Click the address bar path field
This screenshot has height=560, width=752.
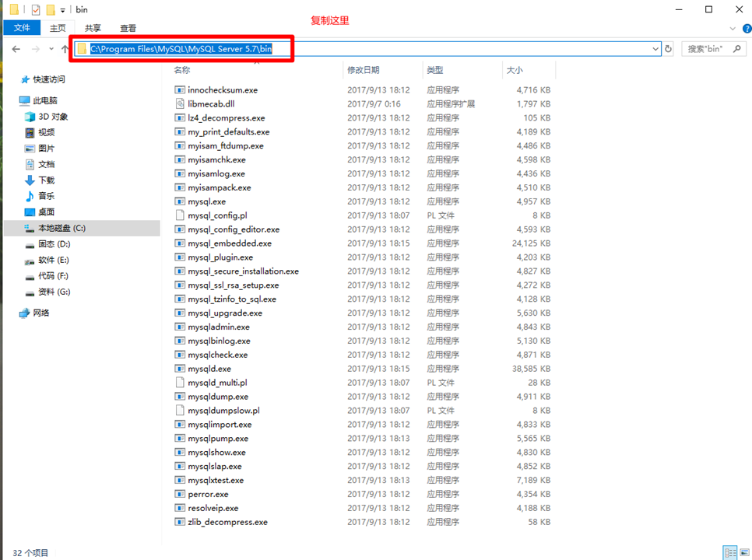coord(368,49)
